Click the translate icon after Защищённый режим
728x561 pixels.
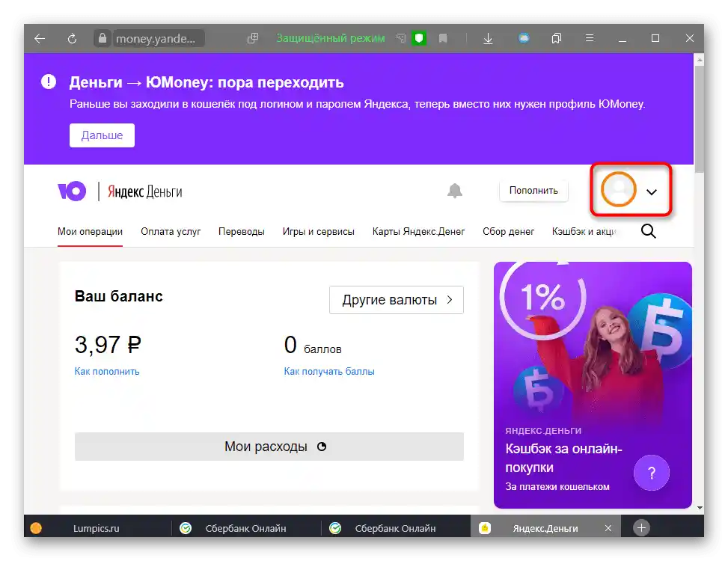click(401, 38)
